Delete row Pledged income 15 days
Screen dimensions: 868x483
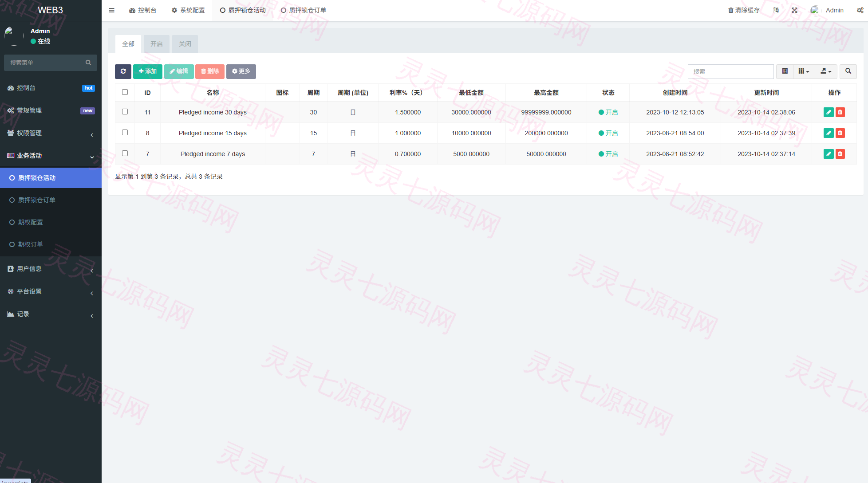coord(840,133)
